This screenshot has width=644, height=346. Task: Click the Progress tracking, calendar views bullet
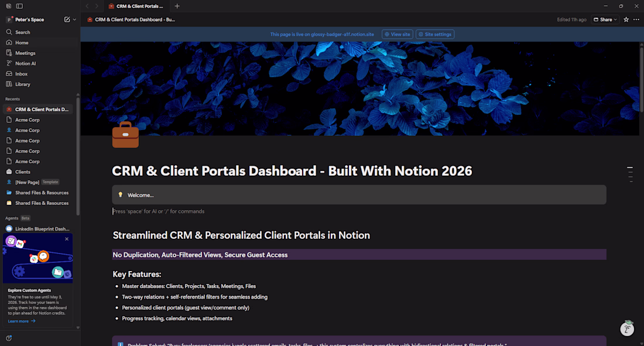[x=177, y=318]
